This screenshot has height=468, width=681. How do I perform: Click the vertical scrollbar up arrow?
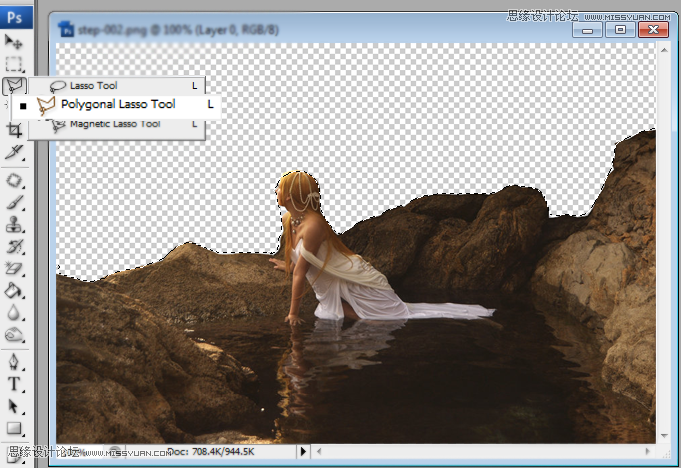point(664,50)
